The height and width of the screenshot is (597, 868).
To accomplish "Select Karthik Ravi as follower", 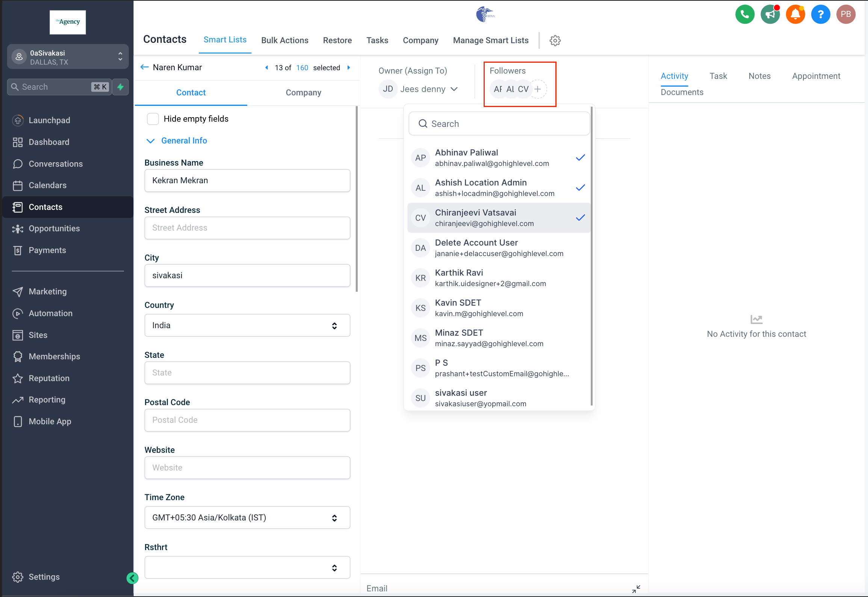I will coord(498,278).
